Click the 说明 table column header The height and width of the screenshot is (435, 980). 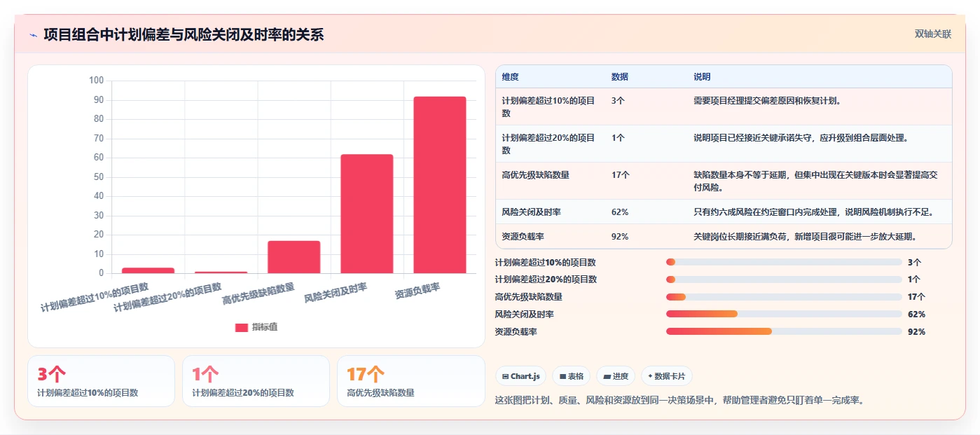point(702,77)
